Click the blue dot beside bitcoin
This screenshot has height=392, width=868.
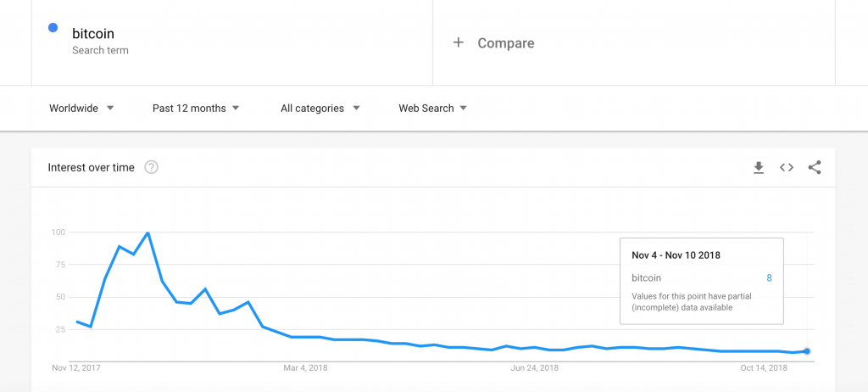53,28
